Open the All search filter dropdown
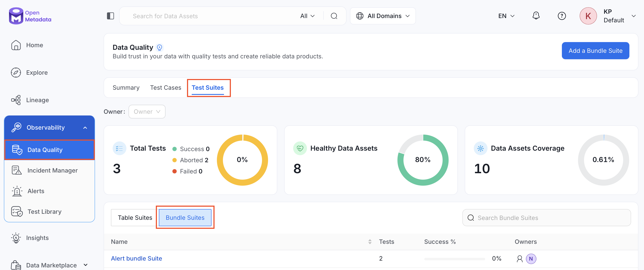 point(307,16)
